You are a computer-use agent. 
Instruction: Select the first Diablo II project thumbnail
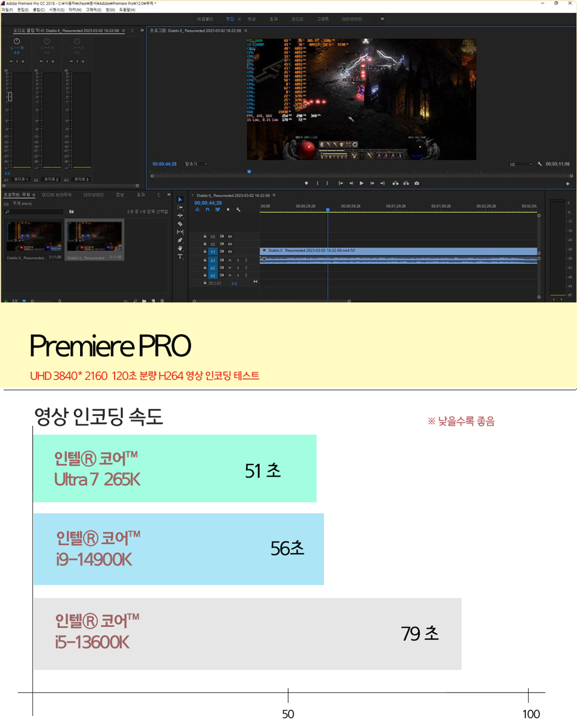point(33,236)
